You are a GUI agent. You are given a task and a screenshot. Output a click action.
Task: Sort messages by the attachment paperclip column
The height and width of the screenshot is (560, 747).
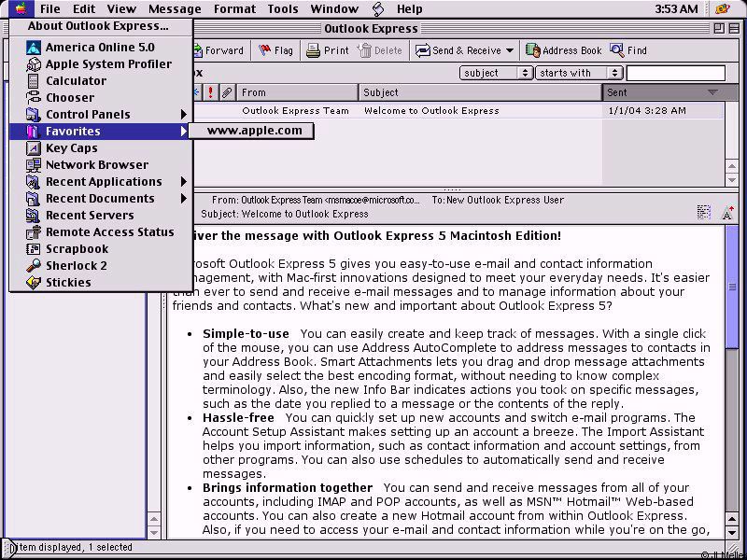[x=227, y=92]
